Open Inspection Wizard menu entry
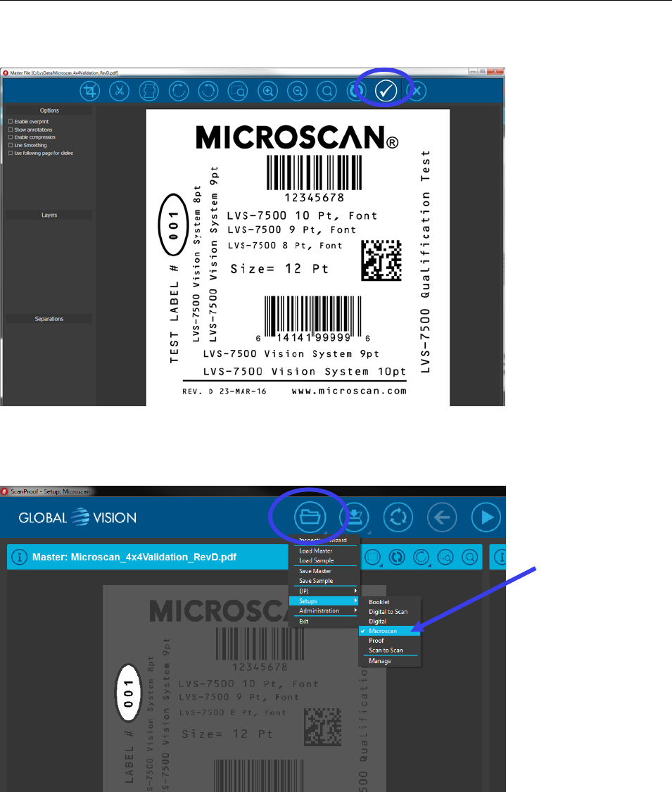672x792 pixels. (324, 541)
